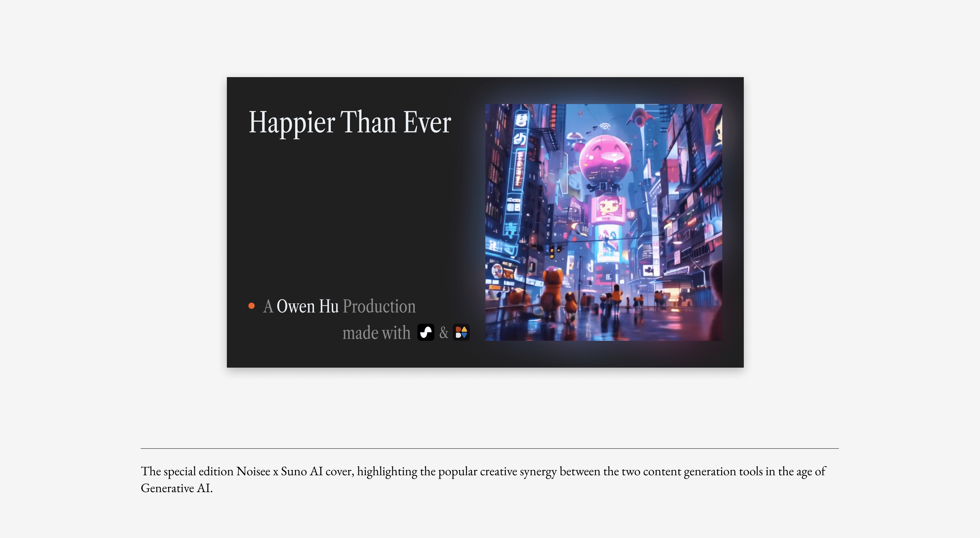Click the word "Production" in credits
980x538 pixels.
(379, 306)
